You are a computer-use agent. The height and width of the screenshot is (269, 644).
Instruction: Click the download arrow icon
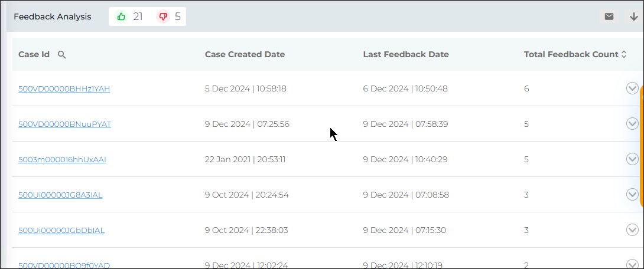[633, 17]
